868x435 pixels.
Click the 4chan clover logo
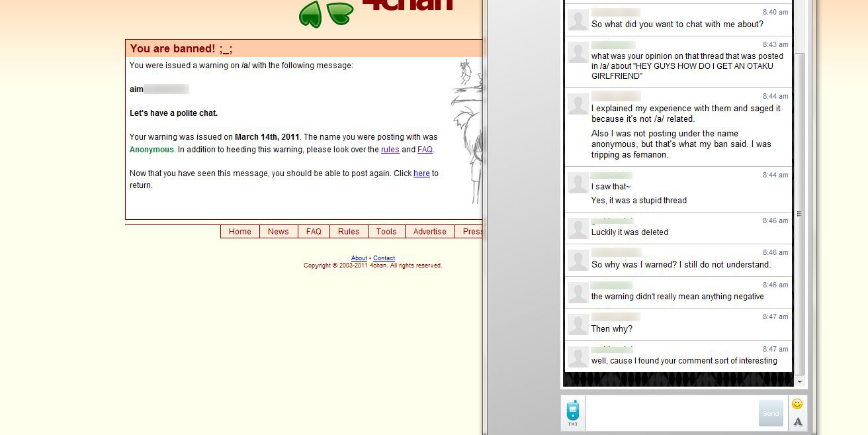click(x=326, y=14)
